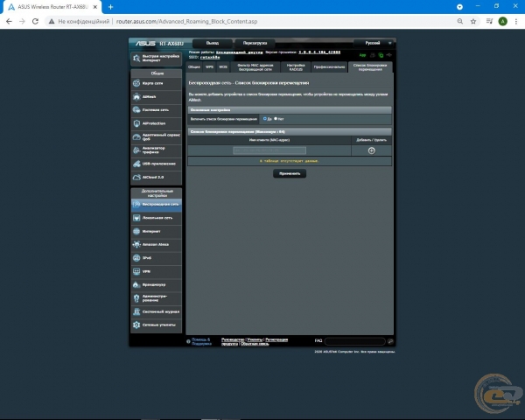This screenshot has height=420, width=525.
Task: Switch to the Professional (Профессионально) tab
Action: (329, 67)
